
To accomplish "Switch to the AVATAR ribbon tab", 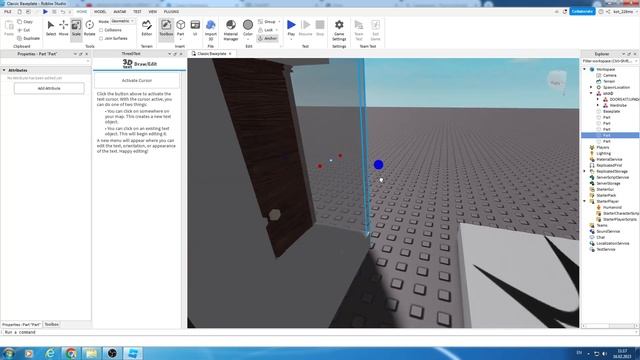I will [120, 12].
